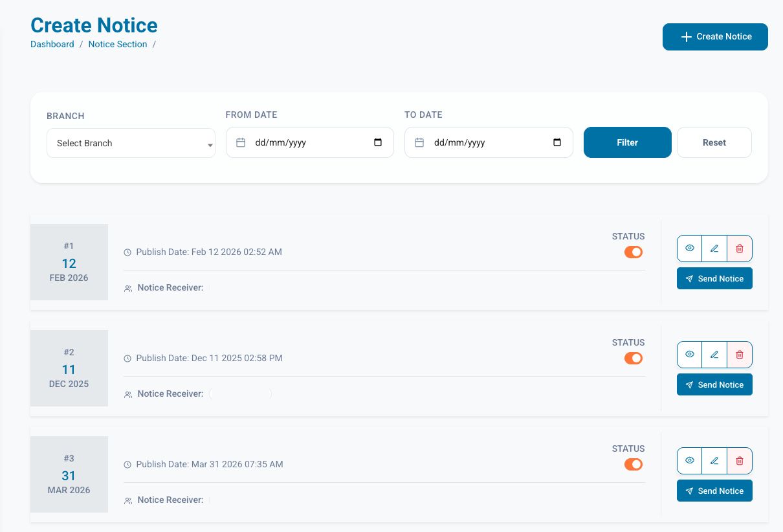Open From Date calendar picker
The image size is (783, 532).
pyautogui.click(x=378, y=142)
